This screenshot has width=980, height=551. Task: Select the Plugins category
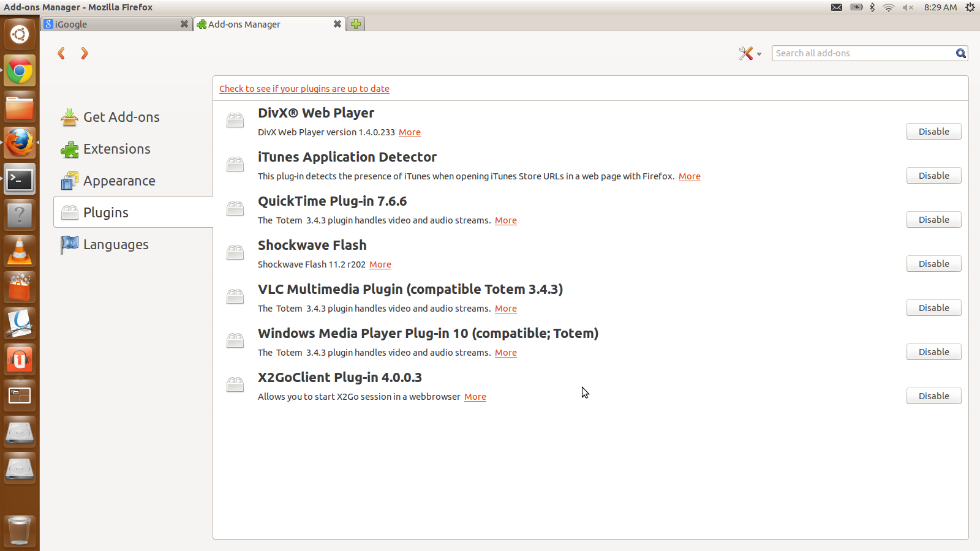tap(133, 212)
